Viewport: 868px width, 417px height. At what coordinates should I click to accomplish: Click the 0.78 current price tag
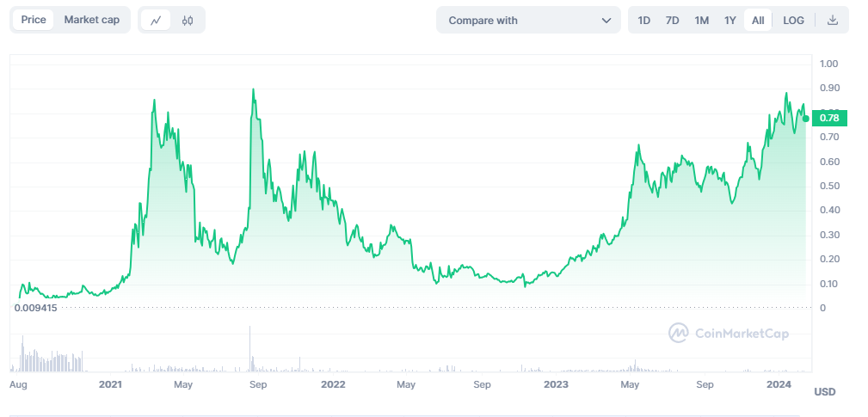pyautogui.click(x=830, y=118)
